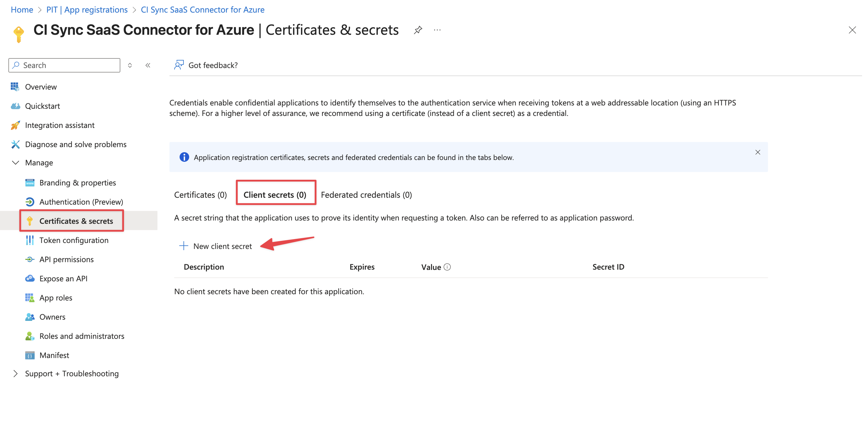Image resolution: width=868 pixels, height=444 pixels.
Task: Click the Manifest icon
Action: coord(30,355)
